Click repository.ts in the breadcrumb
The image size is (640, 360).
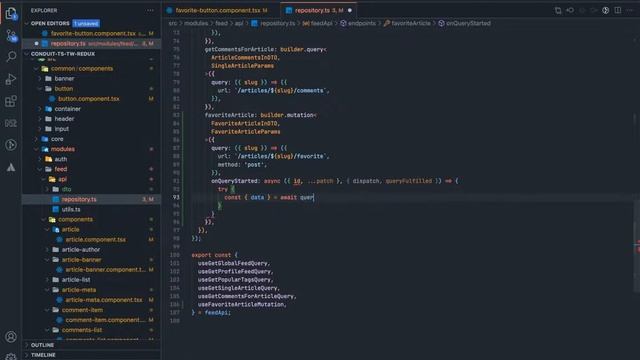pos(277,23)
